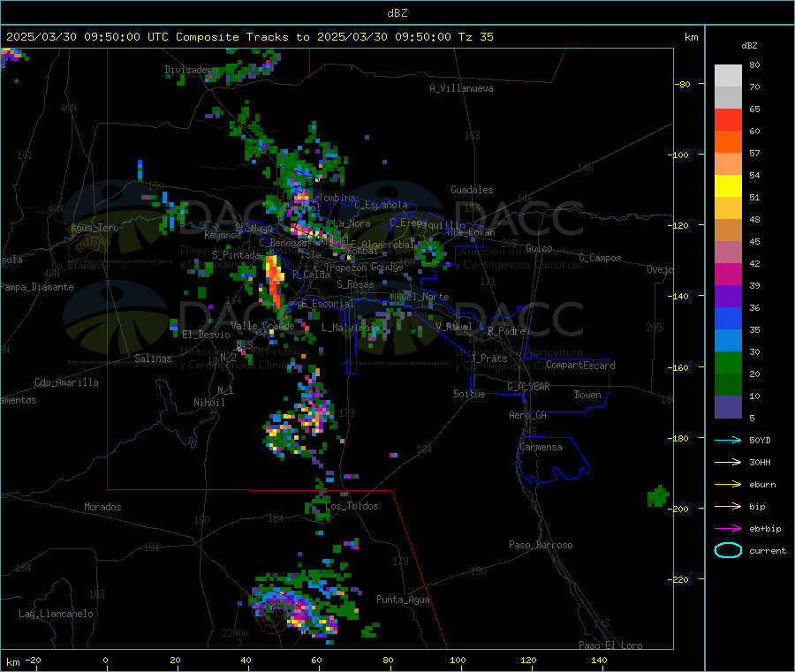Pick the bright yellow swatch between 54 and 51 dBZ
795x672 pixels.
728,186
